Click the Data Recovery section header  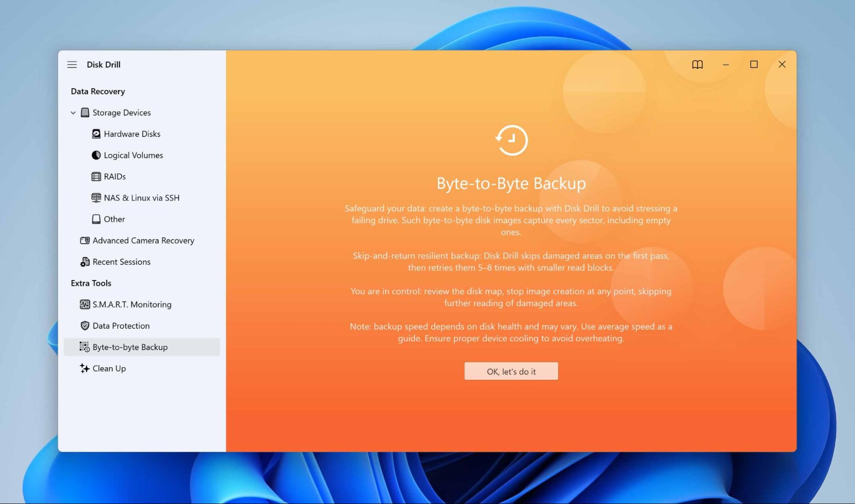click(x=98, y=91)
